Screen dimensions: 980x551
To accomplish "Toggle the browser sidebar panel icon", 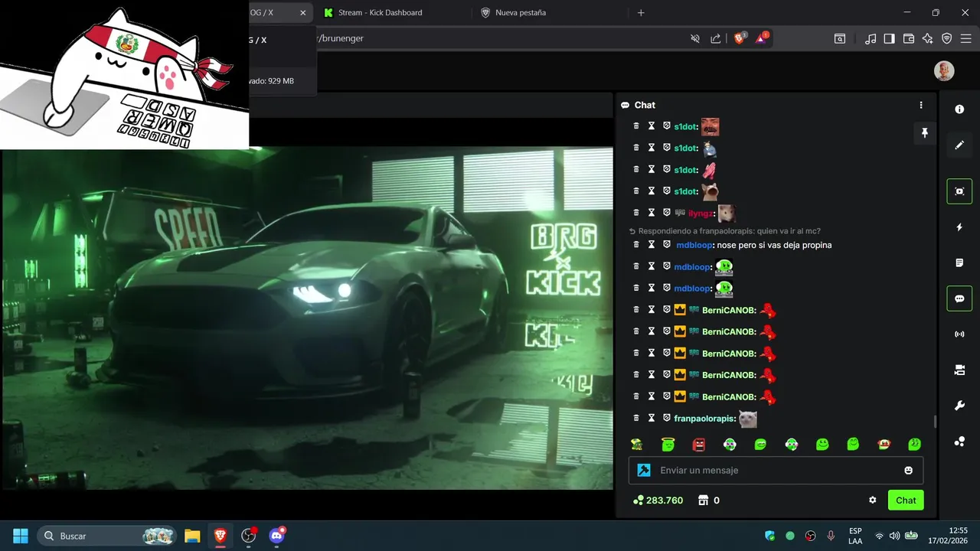I will pos(890,38).
